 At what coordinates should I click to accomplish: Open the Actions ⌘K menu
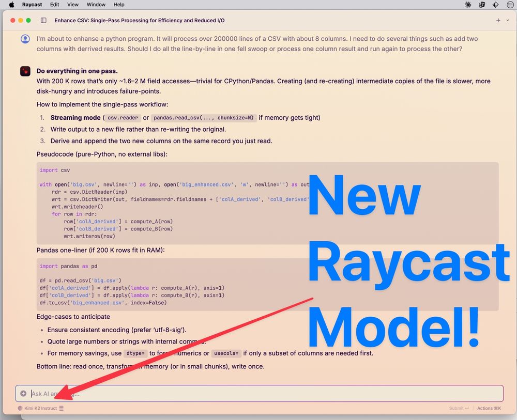(489, 408)
